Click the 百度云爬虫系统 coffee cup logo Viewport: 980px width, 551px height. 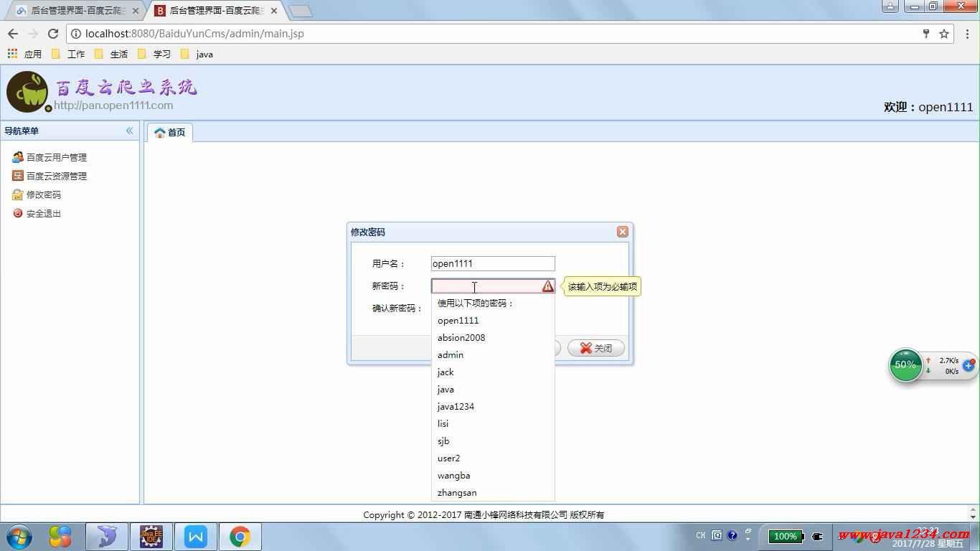tap(27, 92)
